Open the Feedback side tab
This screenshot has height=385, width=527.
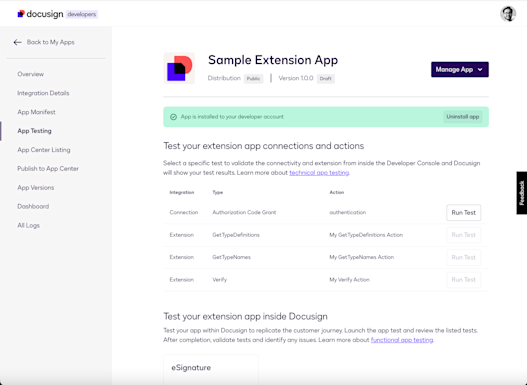[x=522, y=193]
